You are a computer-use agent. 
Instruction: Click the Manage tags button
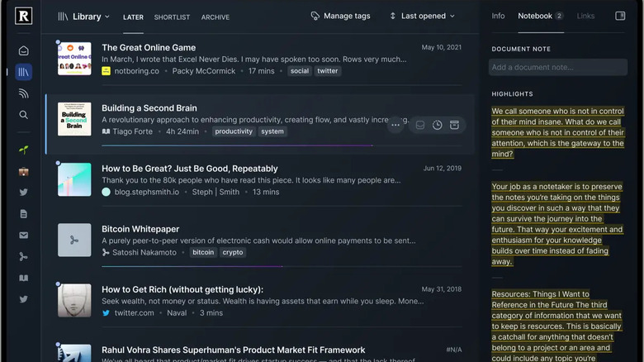pos(340,16)
